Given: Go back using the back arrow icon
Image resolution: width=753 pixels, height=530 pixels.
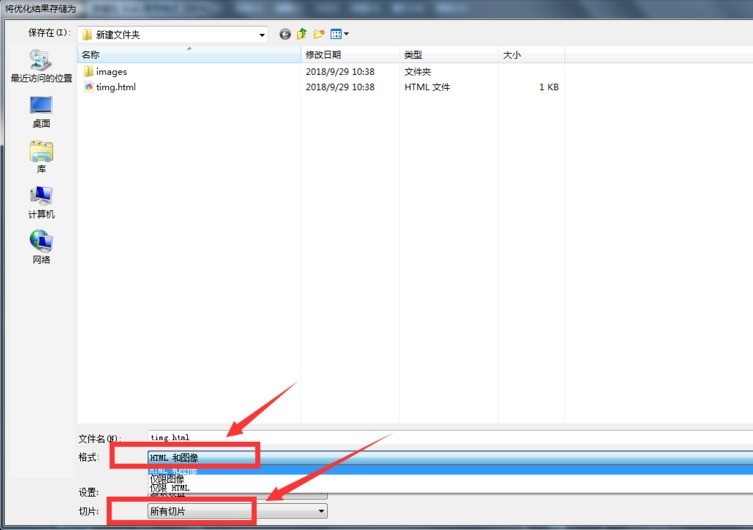Looking at the screenshot, I should (285, 34).
